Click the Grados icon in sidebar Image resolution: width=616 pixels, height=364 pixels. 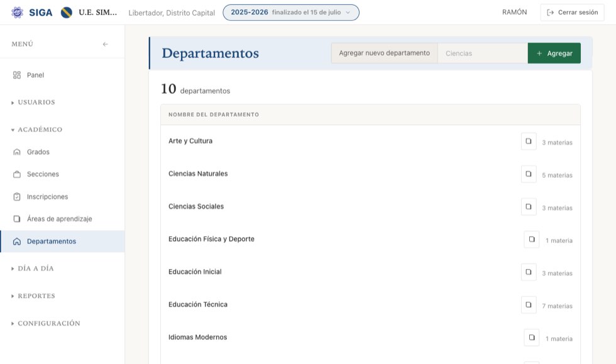tap(17, 152)
